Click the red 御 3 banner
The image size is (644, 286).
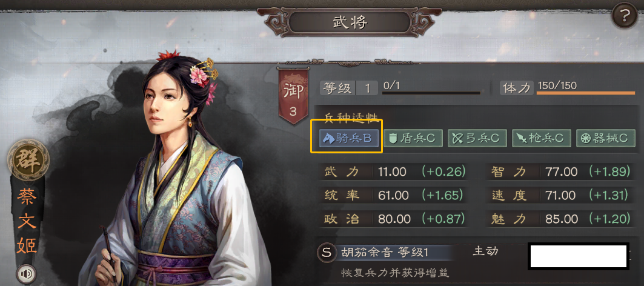click(x=293, y=96)
